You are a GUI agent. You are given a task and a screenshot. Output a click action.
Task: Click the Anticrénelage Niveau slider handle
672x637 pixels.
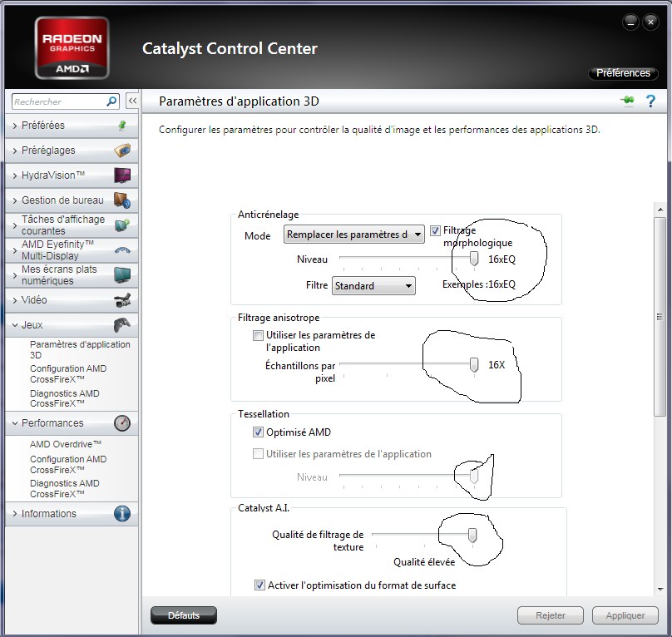474,259
